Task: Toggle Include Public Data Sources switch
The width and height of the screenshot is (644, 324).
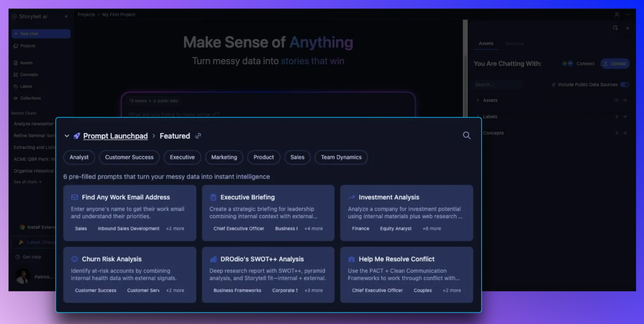Action: coord(625,85)
